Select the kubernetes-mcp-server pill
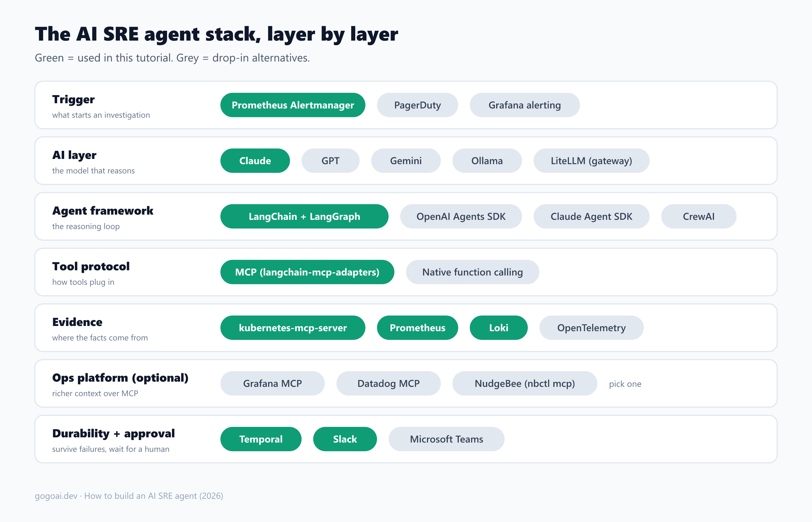812x522 pixels. (293, 328)
